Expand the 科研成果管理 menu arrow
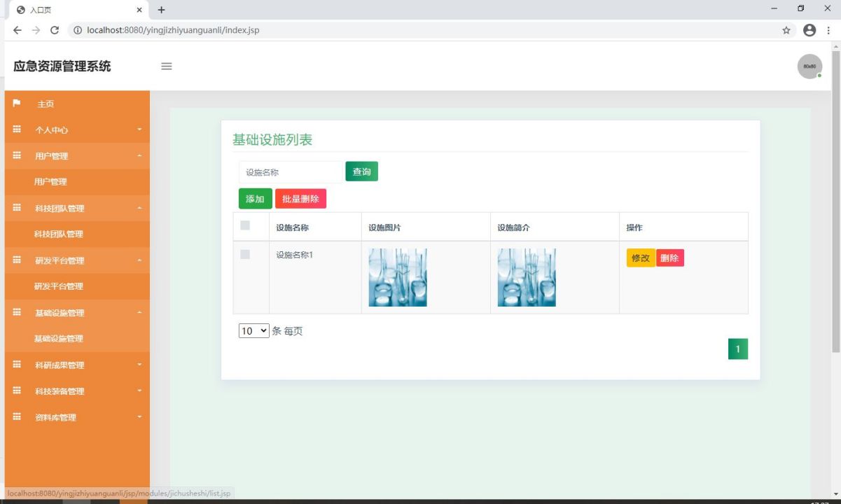This screenshot has width=841, height=504. (139, 365)
